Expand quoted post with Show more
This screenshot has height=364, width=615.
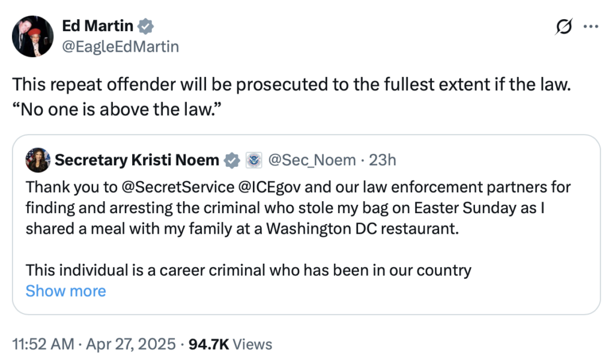[x=66, y=291]
